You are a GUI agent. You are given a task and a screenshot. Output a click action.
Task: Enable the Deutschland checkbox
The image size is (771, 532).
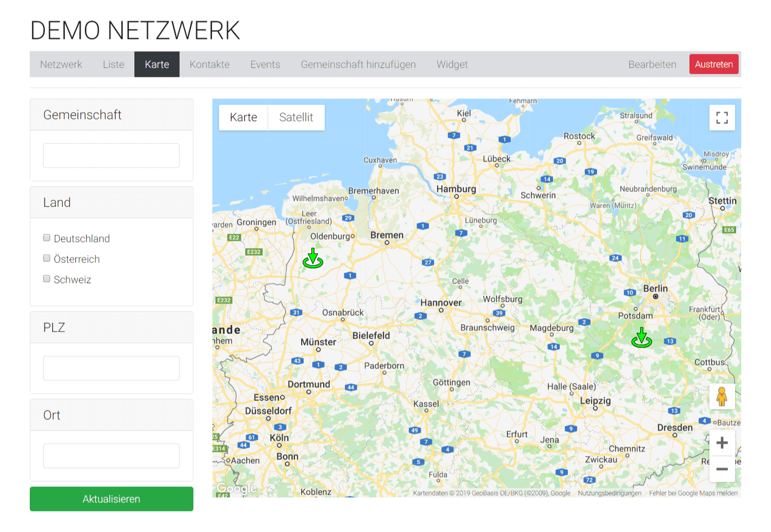coord(46,237)
